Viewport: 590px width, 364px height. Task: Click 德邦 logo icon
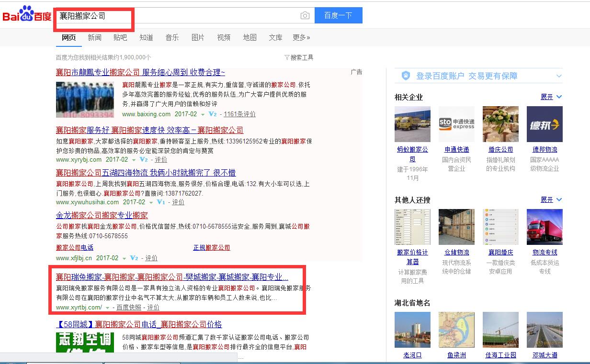pyautogui.click(x=545, y=124)
